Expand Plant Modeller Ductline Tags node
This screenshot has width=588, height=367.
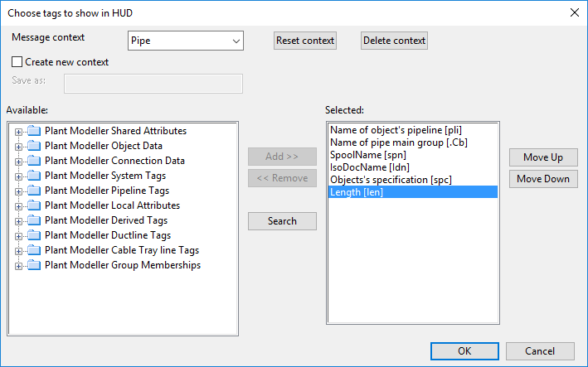click(18, 236)
